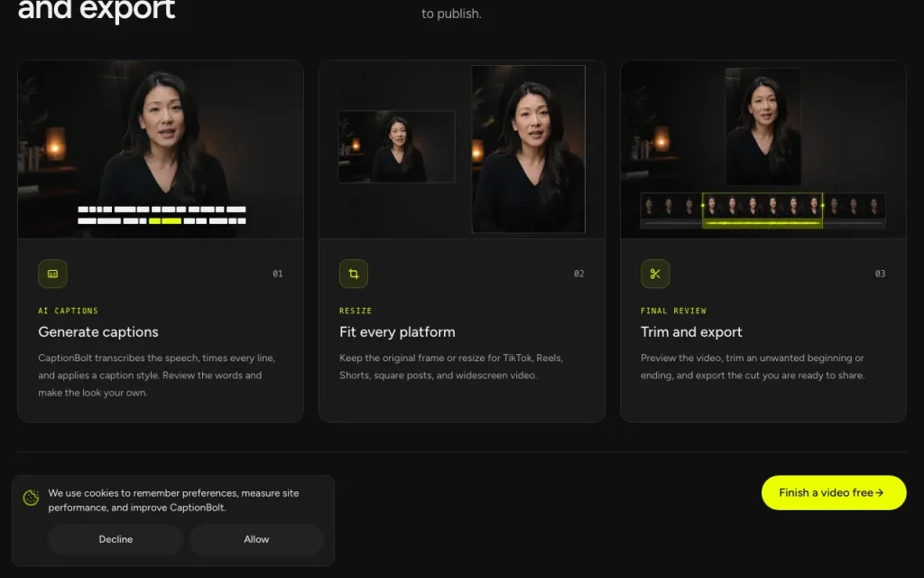Select the small widescreen frame thumbnail
The height and width of the screenshot is (578, 924).
[x=397, y=147]
